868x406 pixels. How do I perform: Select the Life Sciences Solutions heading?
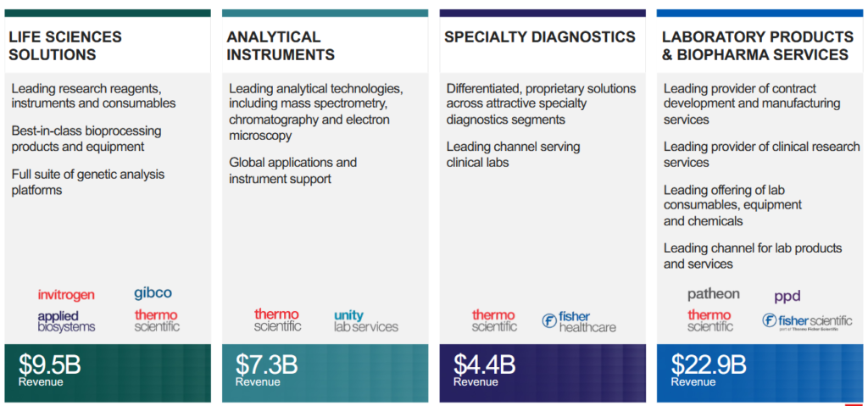[65, 46]
